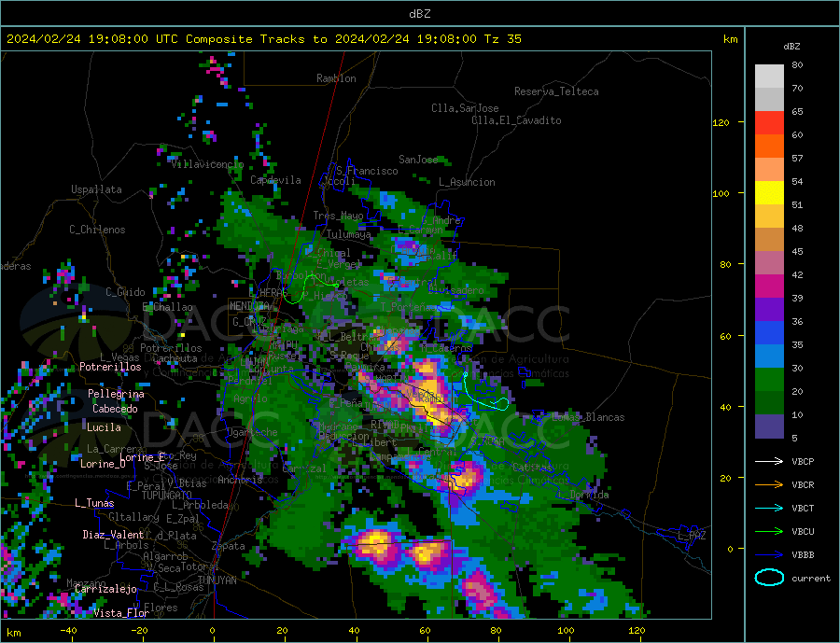Click the 'Capdevila' place label
Viewport: 840px width, 643px height.
[x=275, y=180]
